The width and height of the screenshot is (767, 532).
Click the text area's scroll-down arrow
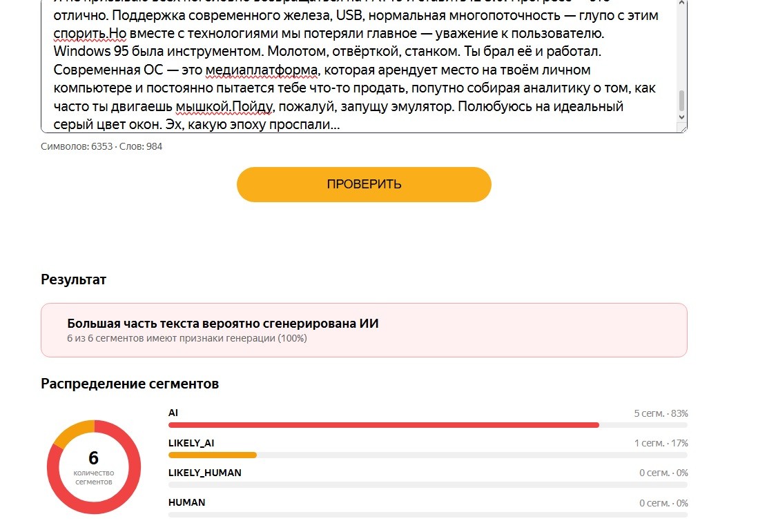coord(682,117)
